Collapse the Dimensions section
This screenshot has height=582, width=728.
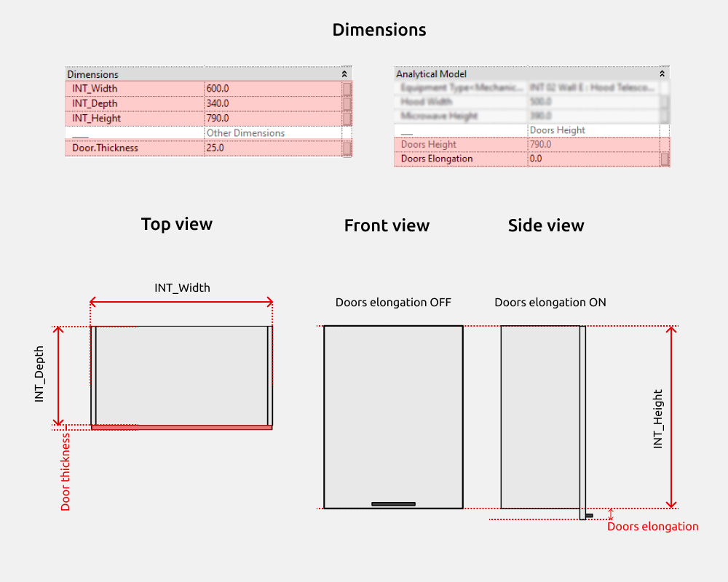point(344,74)
